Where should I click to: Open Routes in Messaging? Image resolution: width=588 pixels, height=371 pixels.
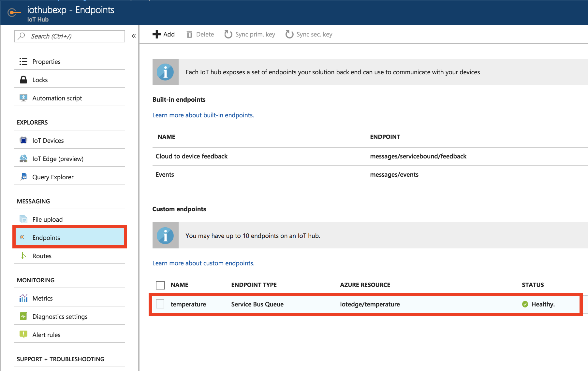tap(70, 256)
